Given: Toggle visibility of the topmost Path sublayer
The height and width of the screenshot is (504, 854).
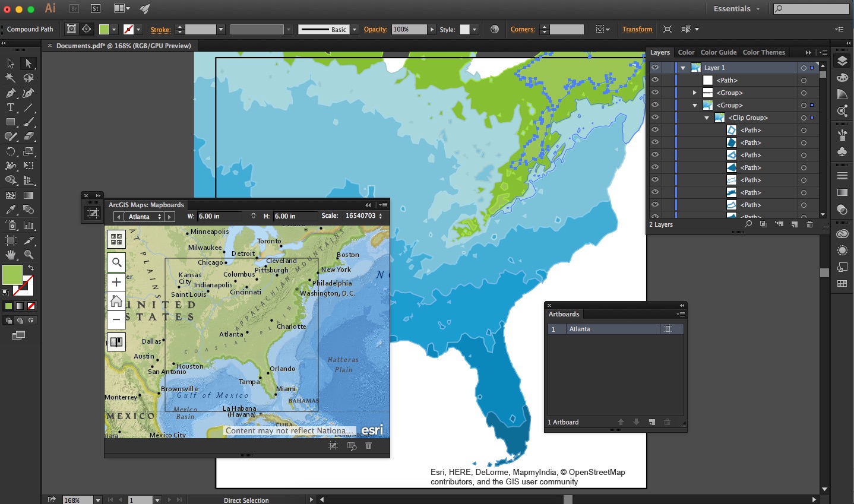Looking at the screenshot, I should coord(654,80).
